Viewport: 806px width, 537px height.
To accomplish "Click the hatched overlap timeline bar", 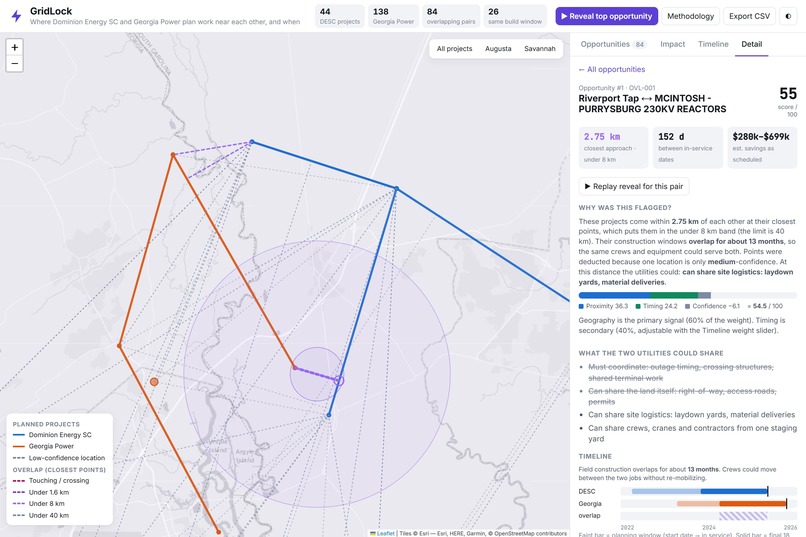I will click(x=743, y=515).
